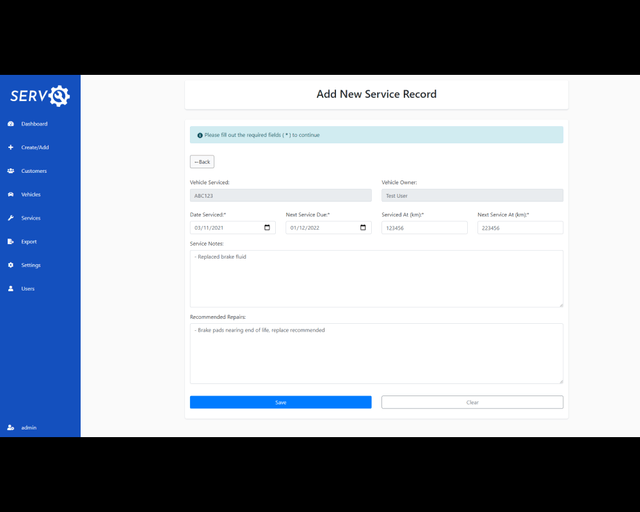Open the Services menu item
640x512 pixels.
[31, 218]
